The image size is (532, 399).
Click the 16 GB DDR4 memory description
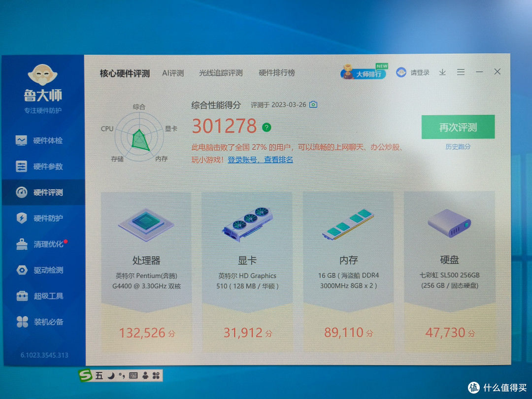348,280
